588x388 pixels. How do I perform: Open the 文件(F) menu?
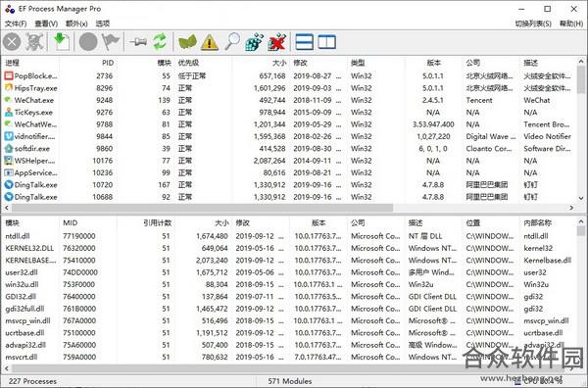point(16,24)
